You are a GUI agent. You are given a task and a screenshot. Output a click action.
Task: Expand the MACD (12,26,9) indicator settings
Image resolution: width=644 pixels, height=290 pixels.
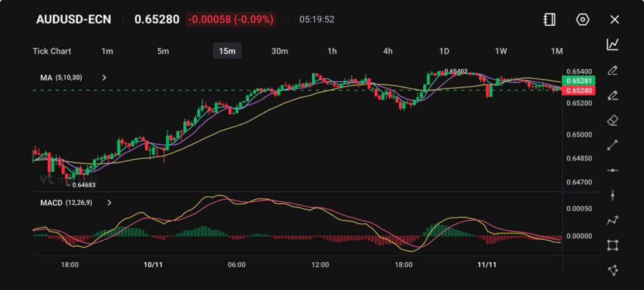[x=109, y=203]
